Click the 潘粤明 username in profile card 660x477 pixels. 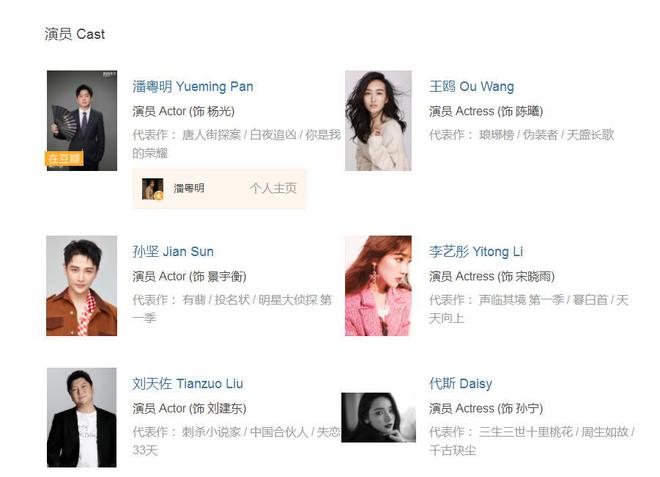(189, 188)
